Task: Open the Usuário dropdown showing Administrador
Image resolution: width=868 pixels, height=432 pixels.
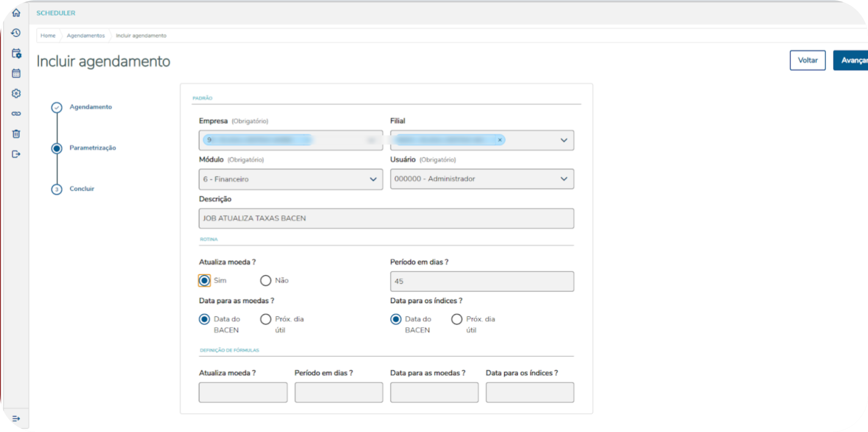Action: click(482, 179)
